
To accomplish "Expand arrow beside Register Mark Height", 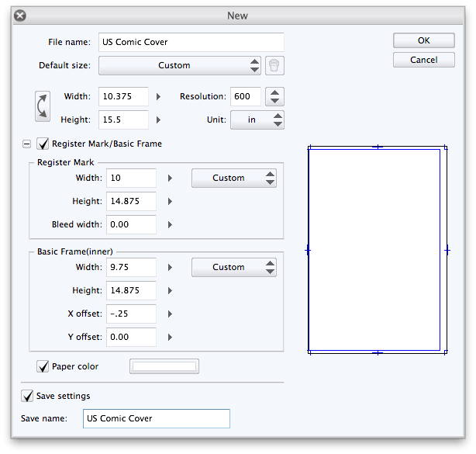I will click(x=170, y=201).
